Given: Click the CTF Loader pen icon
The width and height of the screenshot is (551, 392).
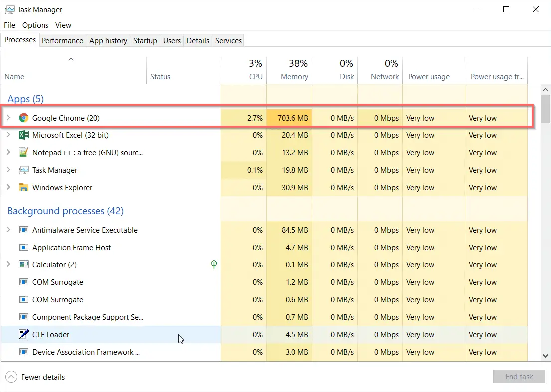Looking at the screenshot, I should (x=23, y=334).
